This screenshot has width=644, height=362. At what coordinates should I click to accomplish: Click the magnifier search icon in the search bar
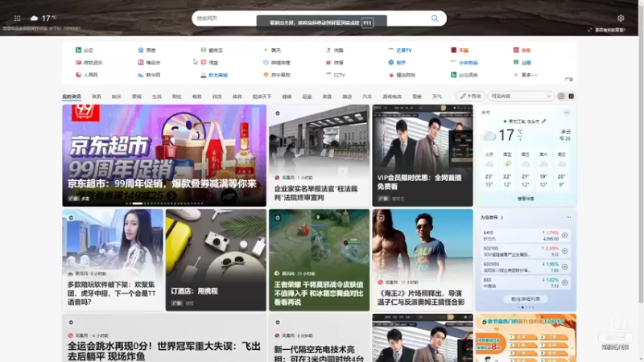click(435, 19)
